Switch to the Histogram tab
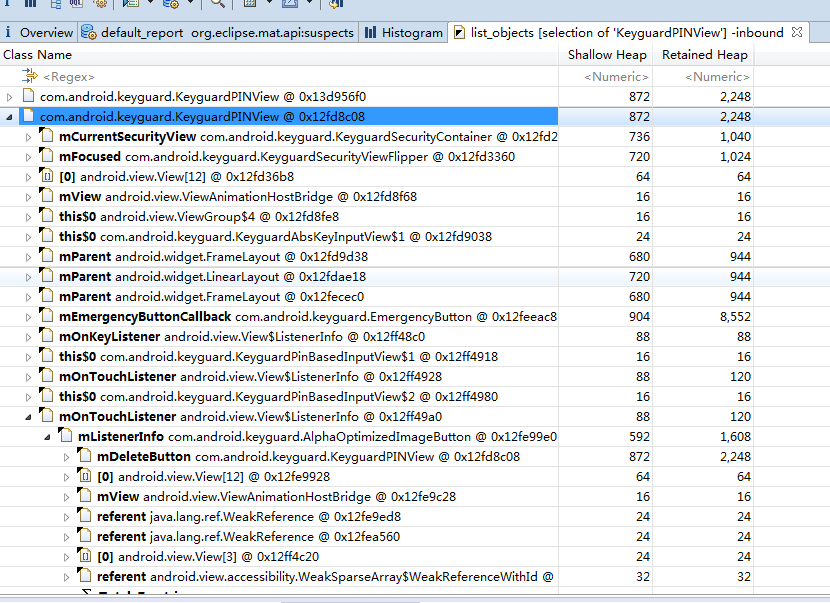 [403, 33]
